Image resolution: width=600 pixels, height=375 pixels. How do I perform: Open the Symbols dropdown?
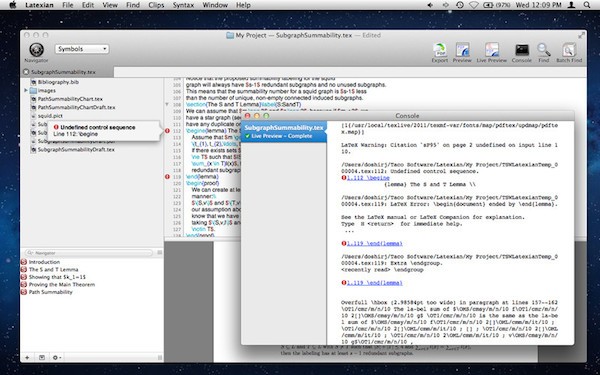coord(82,49)
